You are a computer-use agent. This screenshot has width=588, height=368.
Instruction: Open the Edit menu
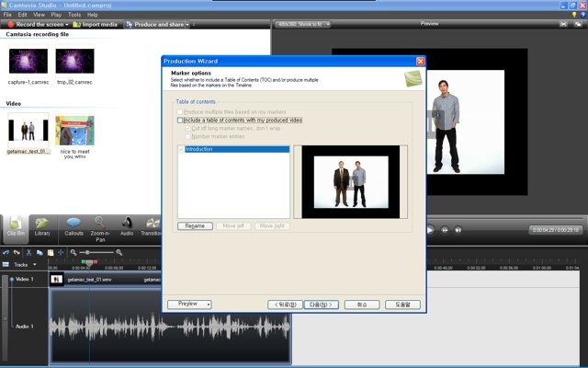tap(22, 15)
